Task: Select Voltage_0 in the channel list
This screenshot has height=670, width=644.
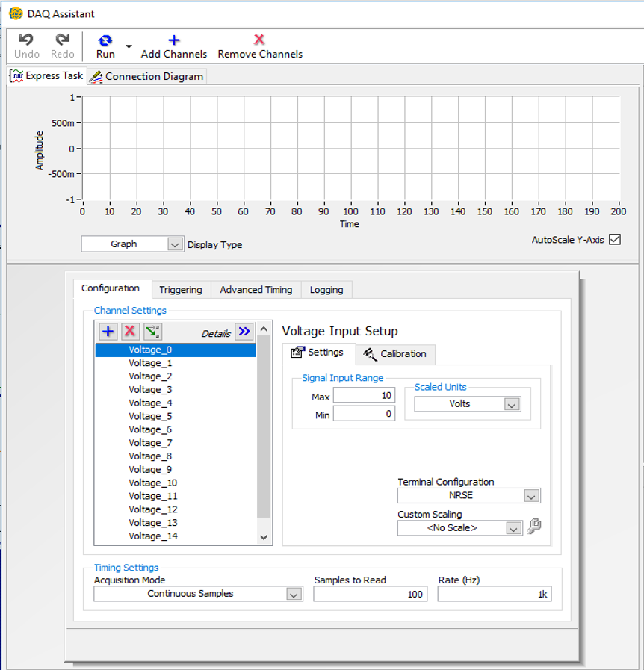Action: coord(176,350)
